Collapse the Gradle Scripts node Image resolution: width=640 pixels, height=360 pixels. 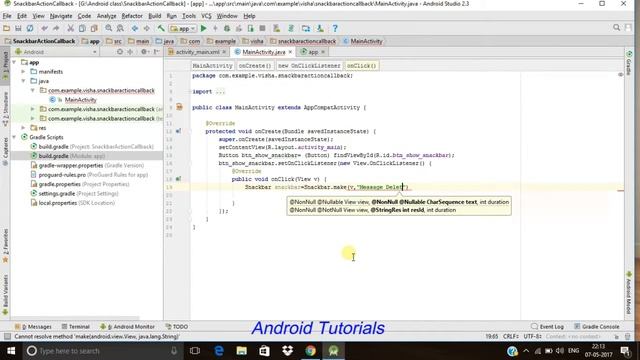tap(15, 137)
